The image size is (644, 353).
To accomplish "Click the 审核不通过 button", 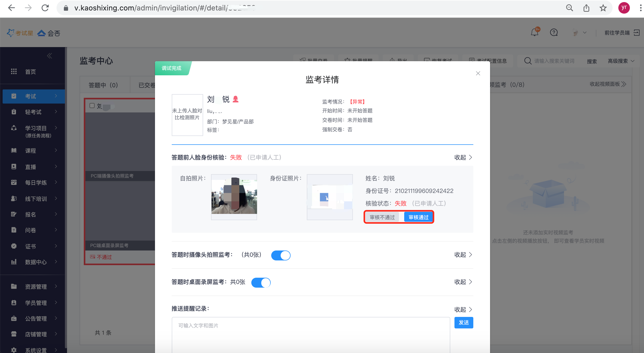I will (382, 217).
